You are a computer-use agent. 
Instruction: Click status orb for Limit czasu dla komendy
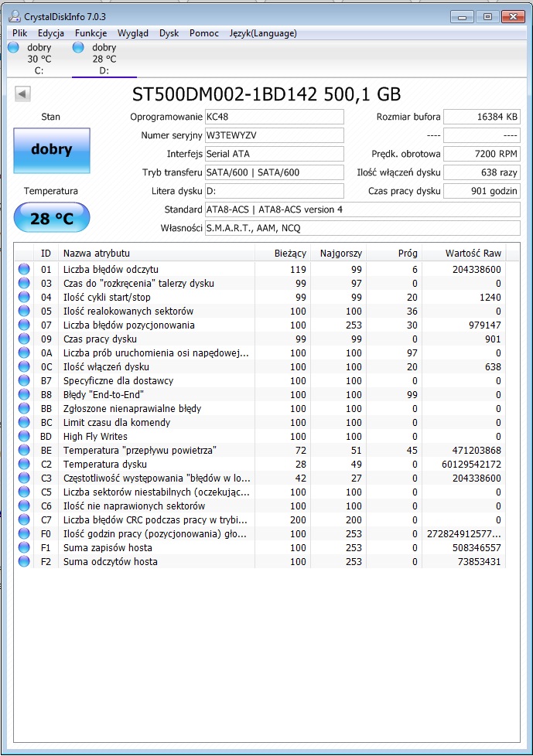[x=24, y=422]
